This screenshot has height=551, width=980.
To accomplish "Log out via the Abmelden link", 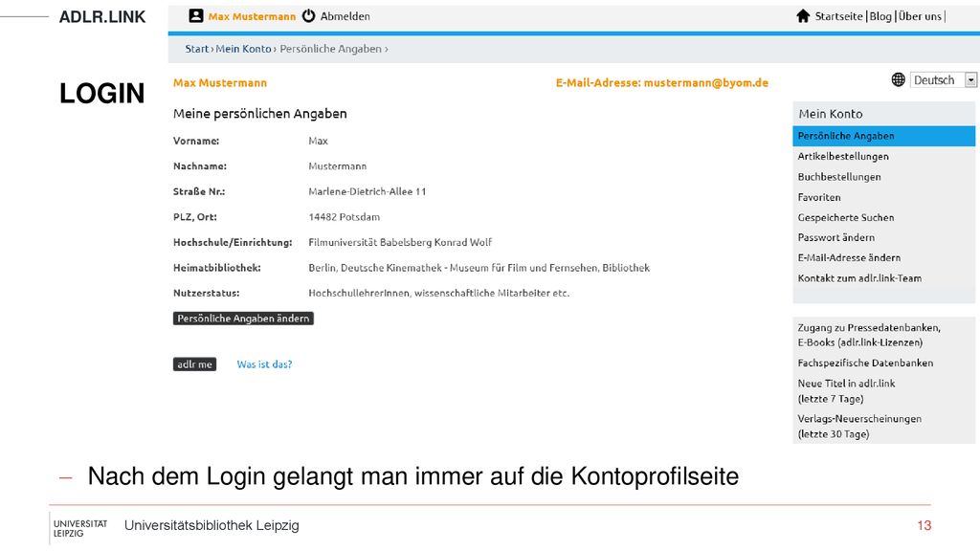I will [x=345, y=17].
